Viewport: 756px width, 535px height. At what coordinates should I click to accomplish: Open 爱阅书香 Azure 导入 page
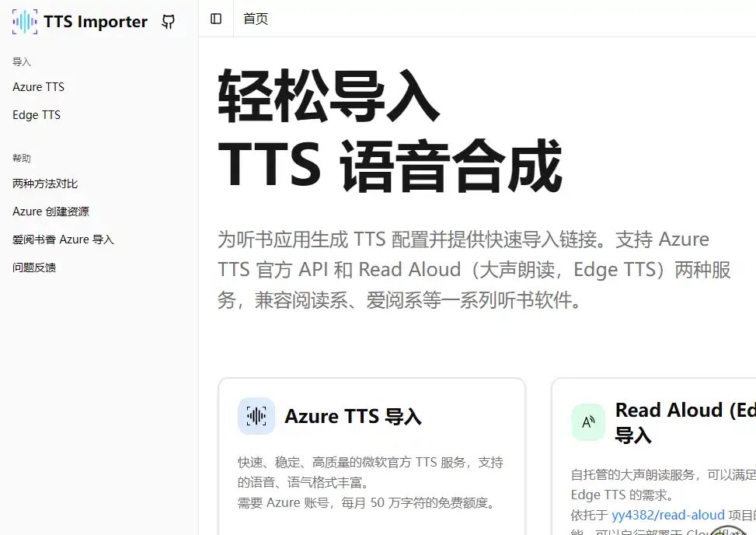click(63, 240)
